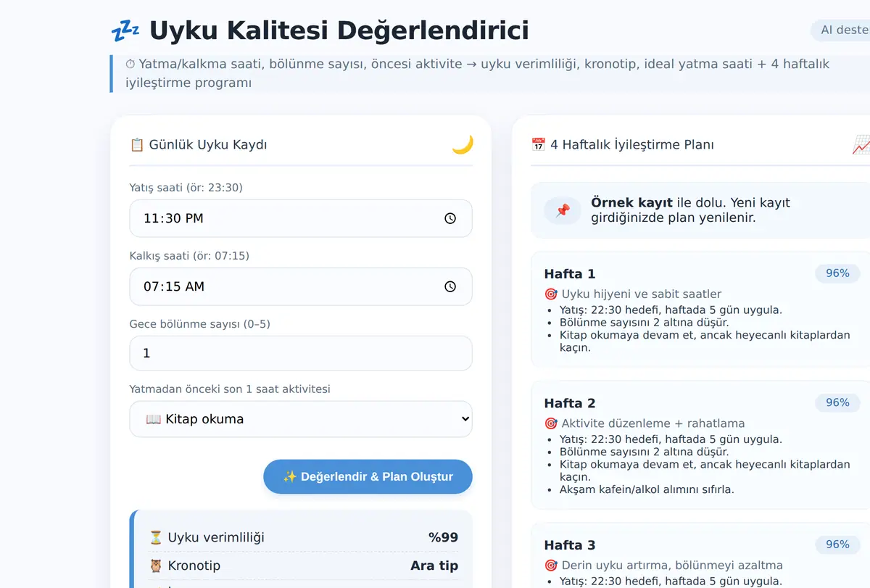Click the Hafta 2 heading
870x588 pixels.
pos(570,402)
